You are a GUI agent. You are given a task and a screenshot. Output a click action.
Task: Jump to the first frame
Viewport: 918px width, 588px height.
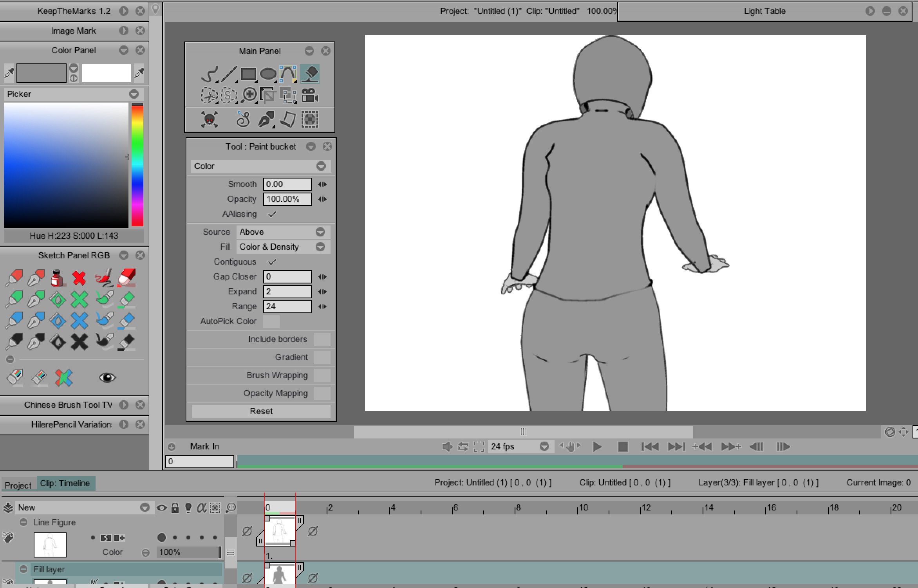(650, 447)
